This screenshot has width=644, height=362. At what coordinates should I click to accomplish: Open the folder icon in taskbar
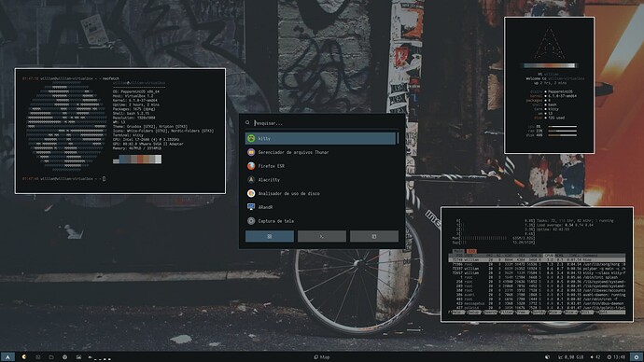coord(51,357)
